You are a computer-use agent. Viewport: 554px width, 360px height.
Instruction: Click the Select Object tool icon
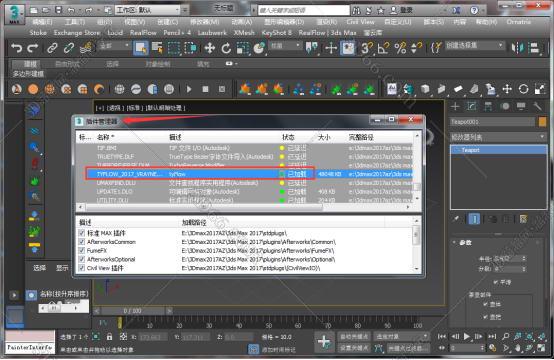(141, 48)
